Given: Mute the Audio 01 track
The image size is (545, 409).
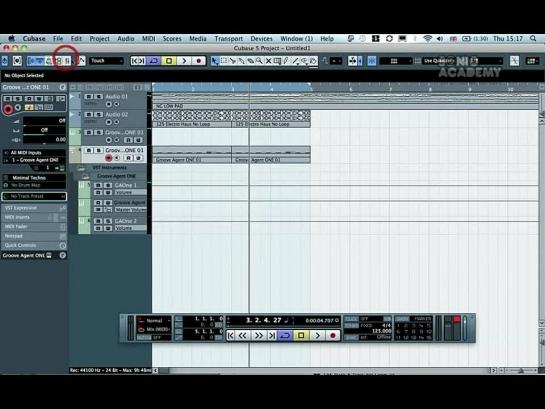Looking at the screenshot, I should tap(89, 97).
